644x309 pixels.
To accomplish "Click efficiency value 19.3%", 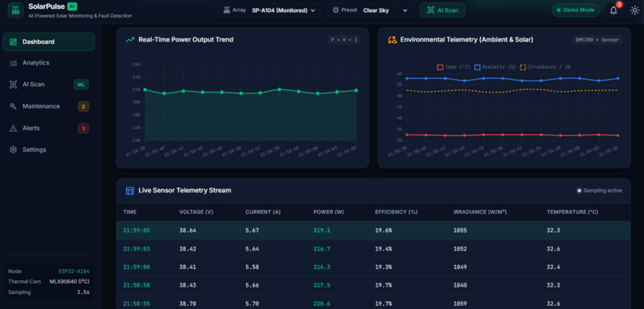I will coord(384,267).
